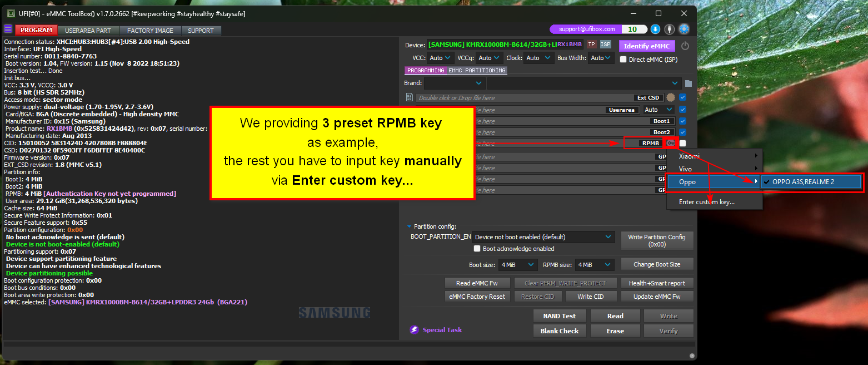Screen dimensions: 868x365
Task: Switch to the FACTORY IMAGE tab
Action: [x=150, y=31]
